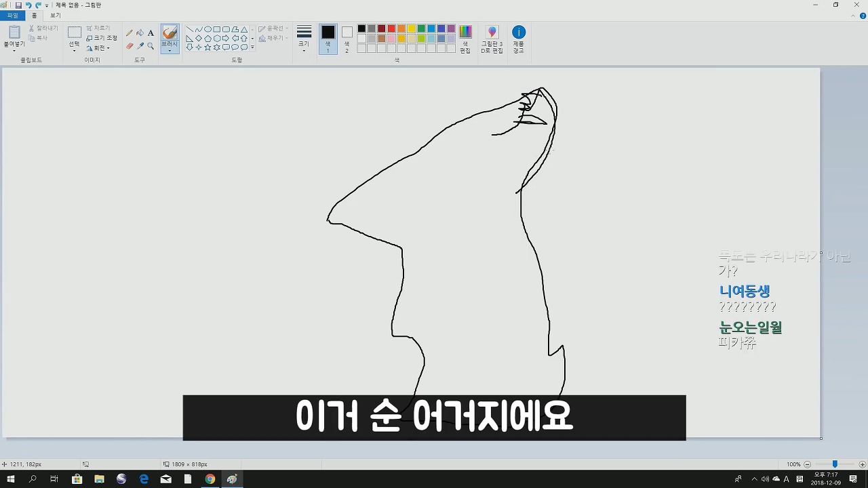Choose the rectangle shape
This screenshot has width=868, height=488.
click(x=216, y=29)
